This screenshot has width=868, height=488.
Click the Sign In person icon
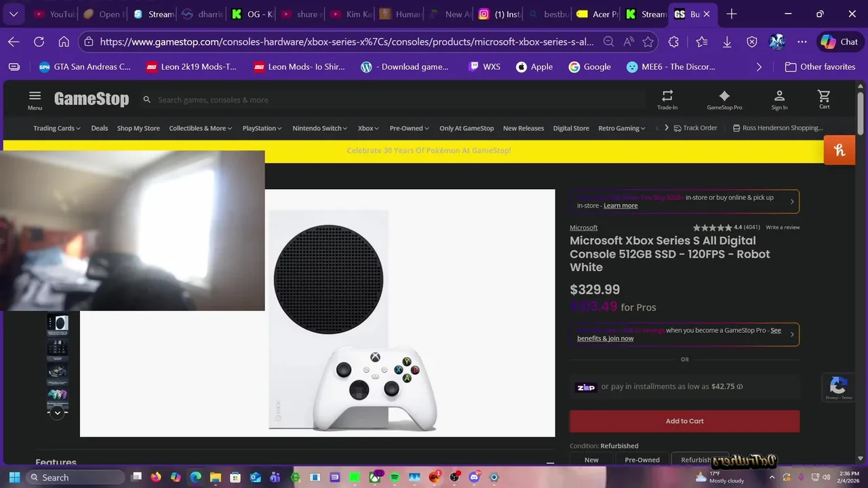[779, 100]
